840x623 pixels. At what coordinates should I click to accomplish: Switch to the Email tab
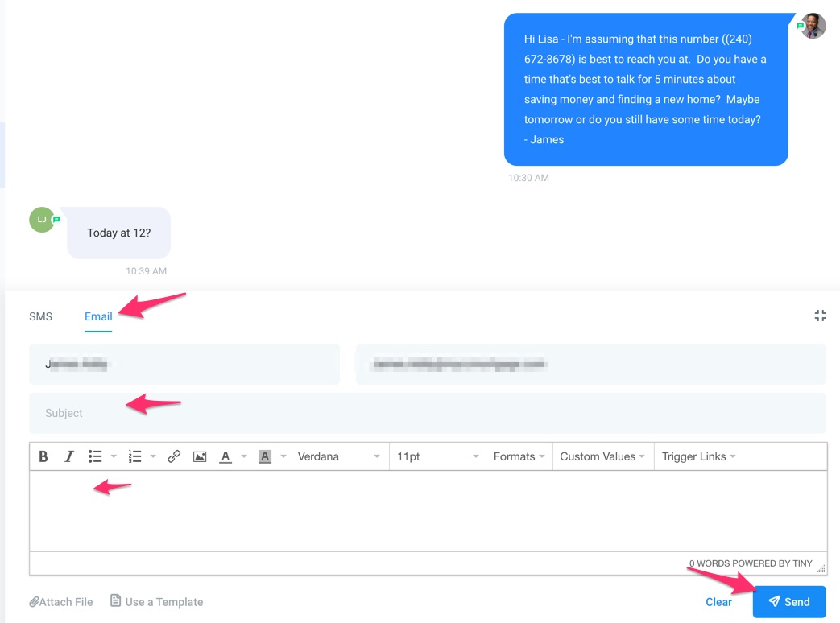pos(98,316)
